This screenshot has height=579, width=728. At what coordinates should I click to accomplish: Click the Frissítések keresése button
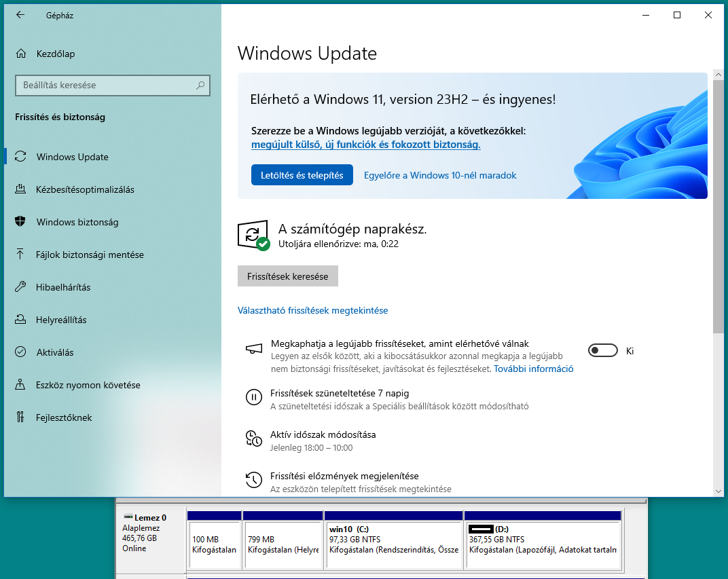[287, 276]
